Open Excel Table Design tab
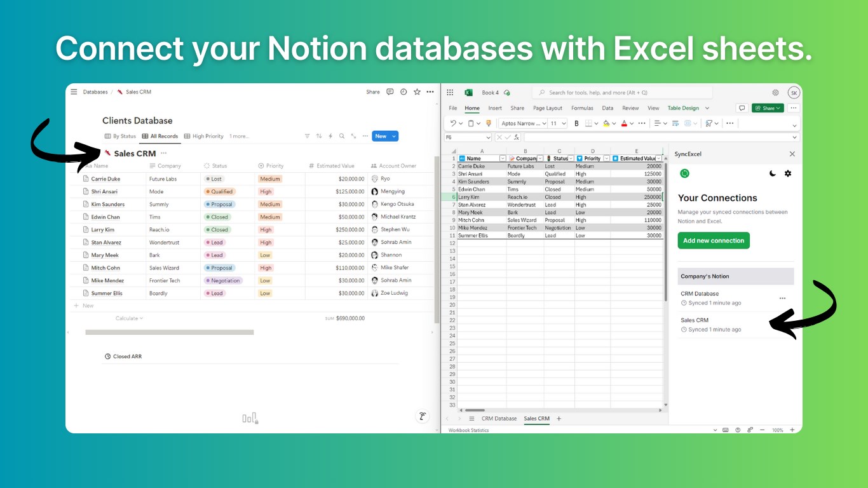 coord(683,108)
